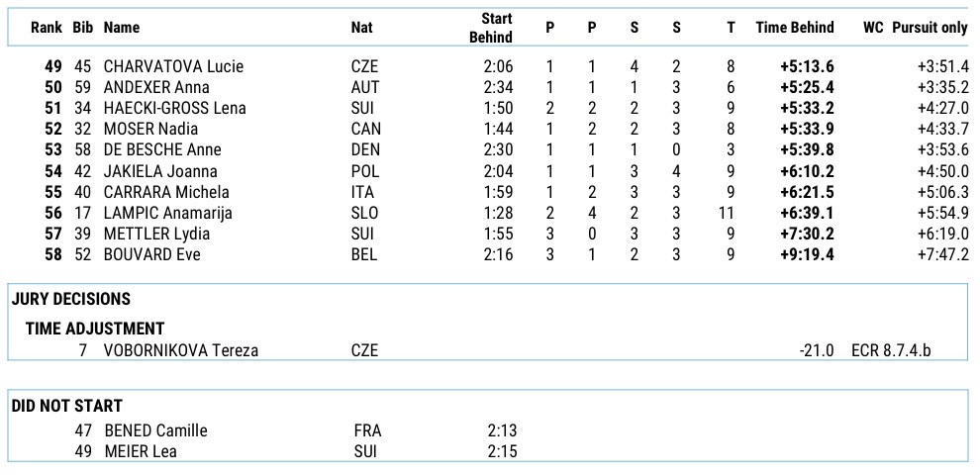
Task: Select the ECR 8.7.4.b rule reference
Action: point(891,350)
